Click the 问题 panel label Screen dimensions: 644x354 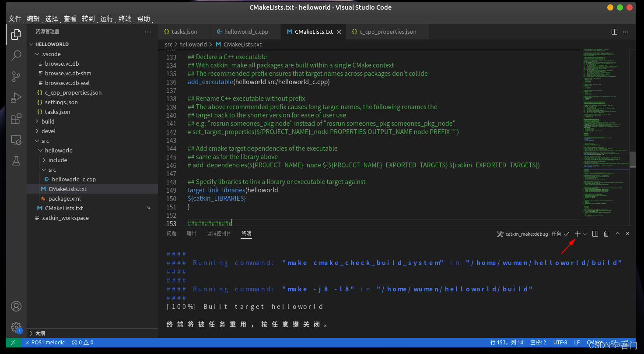171,233
